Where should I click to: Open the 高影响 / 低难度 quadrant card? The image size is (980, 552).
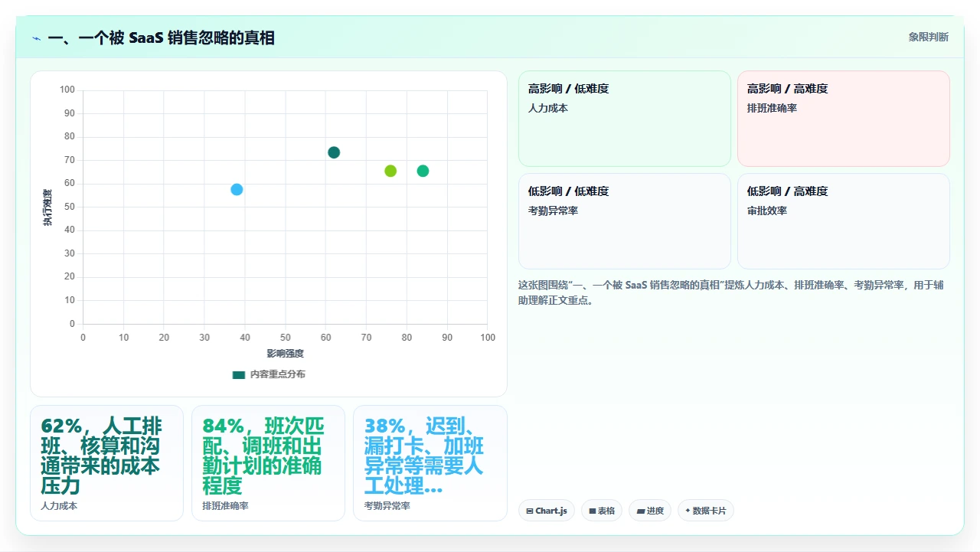[x=625, y=119]
